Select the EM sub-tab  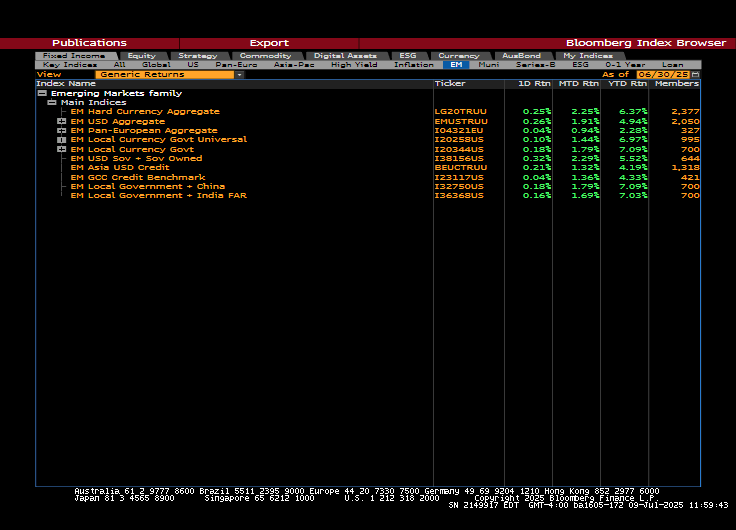(x=456, y=65)
